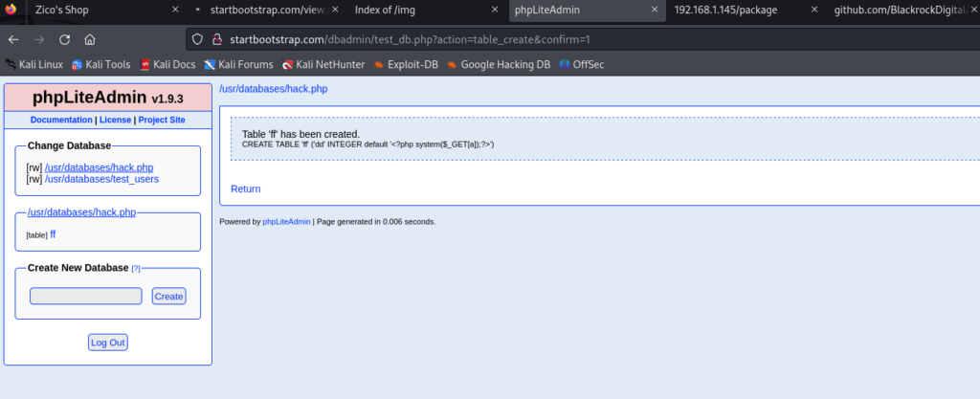Open the shield tracking protection icon

197,39
